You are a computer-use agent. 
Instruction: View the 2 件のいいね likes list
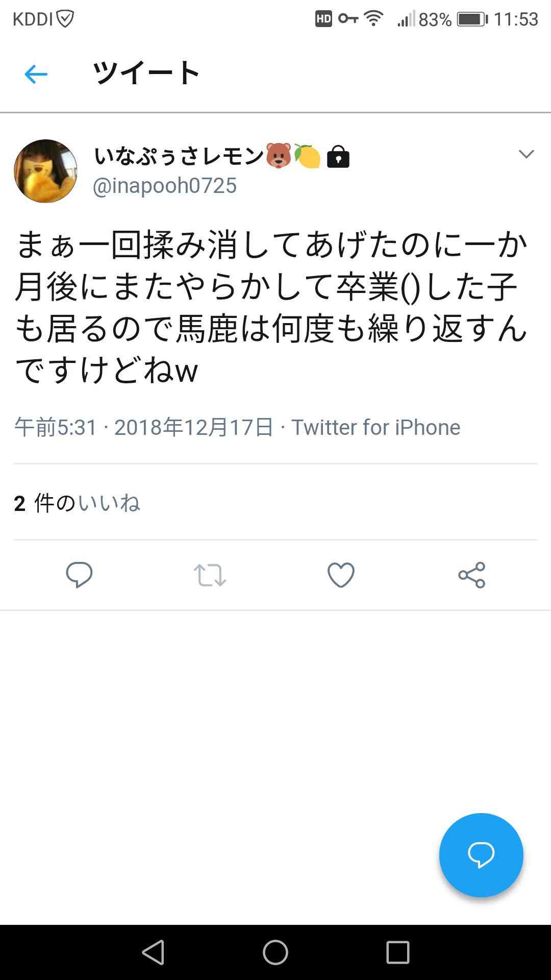tap(77, 503)
